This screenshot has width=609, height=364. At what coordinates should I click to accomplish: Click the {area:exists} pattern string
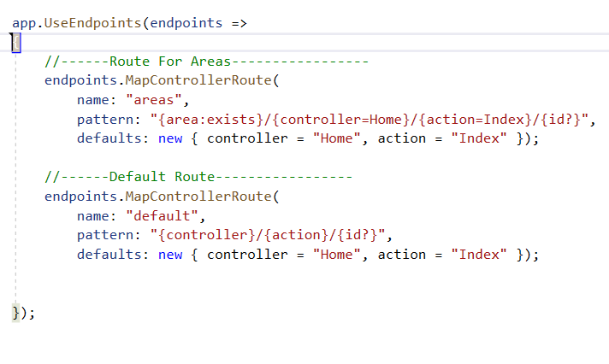[370, 120]
